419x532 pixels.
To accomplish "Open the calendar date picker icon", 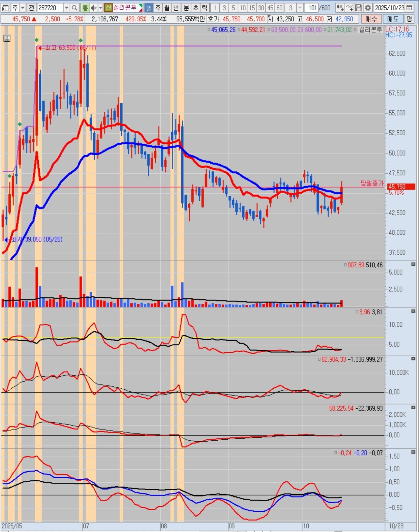I will coord(409,7).
